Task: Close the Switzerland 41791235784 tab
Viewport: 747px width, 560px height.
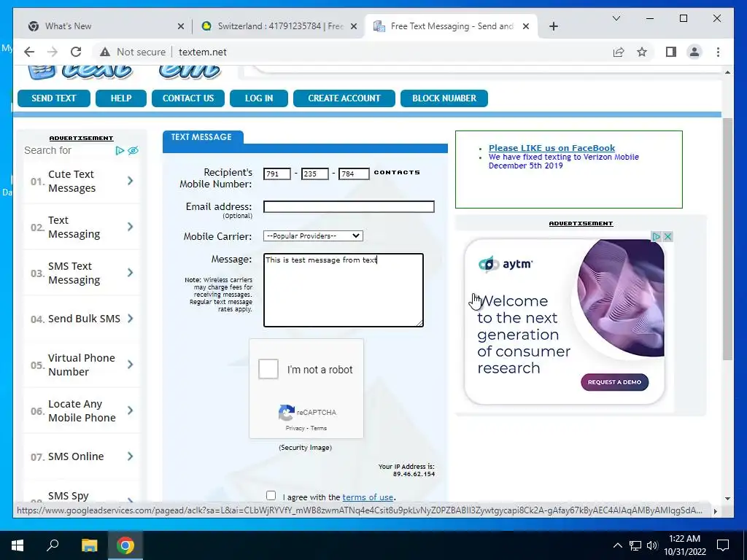Action: [354, 26]
